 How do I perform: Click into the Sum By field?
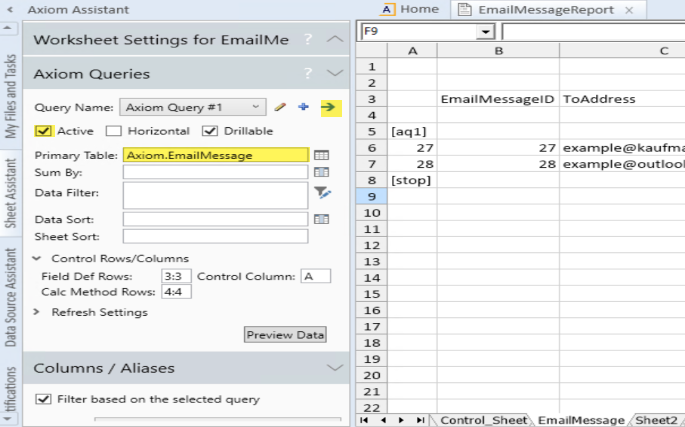coord(215,172)
